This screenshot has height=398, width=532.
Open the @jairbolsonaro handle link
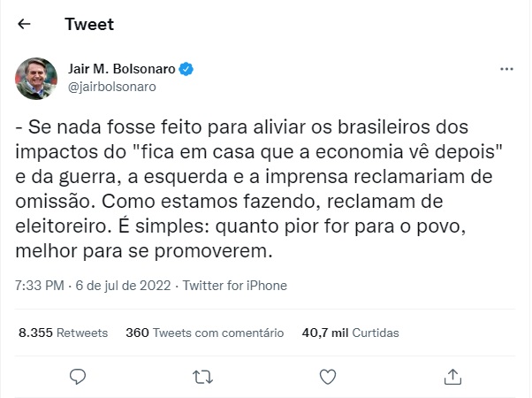coord(112,87)
